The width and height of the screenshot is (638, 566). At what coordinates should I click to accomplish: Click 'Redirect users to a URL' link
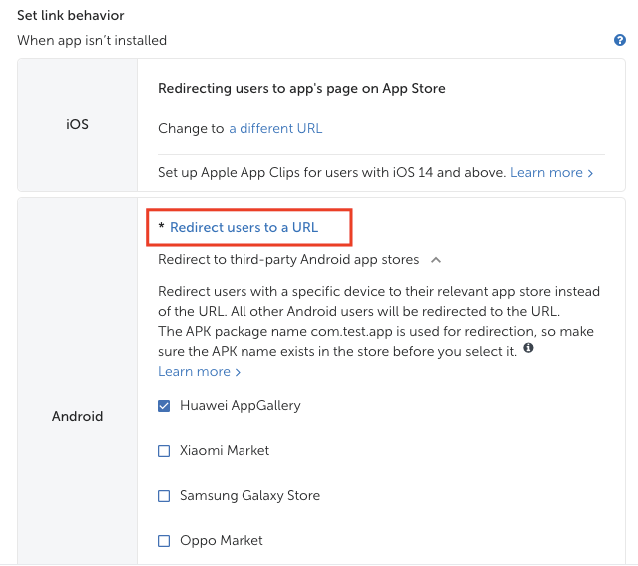coord(244,228)
